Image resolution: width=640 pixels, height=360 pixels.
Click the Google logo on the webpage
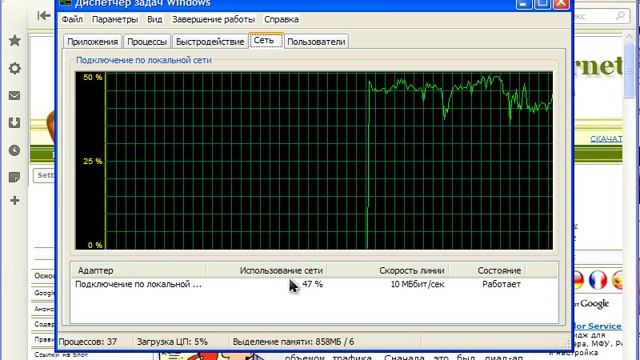click(594, 303)
